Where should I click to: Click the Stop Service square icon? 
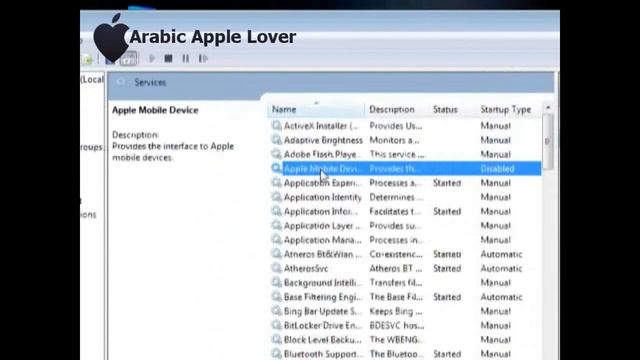(168, 59)
